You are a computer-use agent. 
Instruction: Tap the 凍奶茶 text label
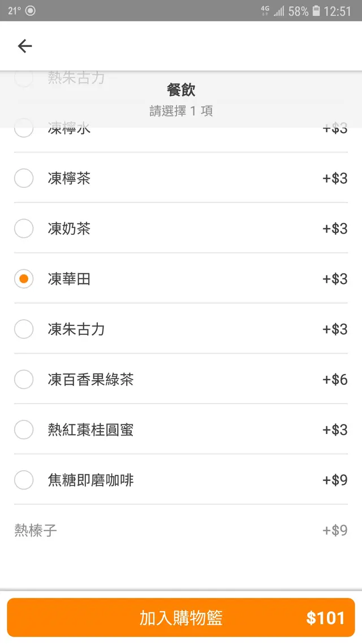coord(69,229)
